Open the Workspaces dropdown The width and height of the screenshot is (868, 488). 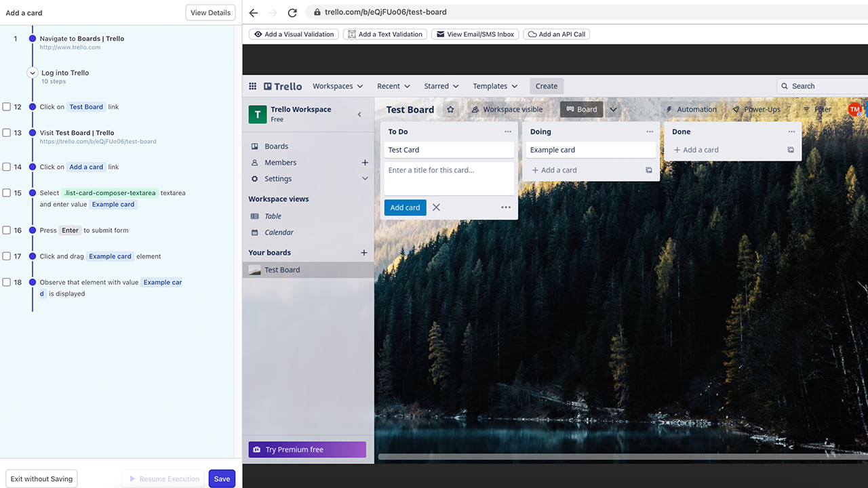338,86
